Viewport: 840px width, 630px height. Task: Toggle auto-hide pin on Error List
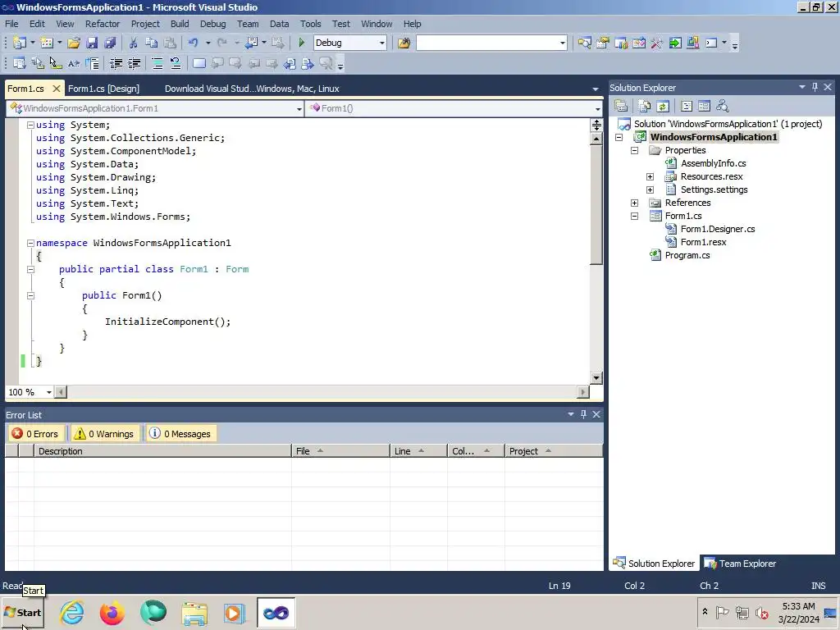(583, 414)
